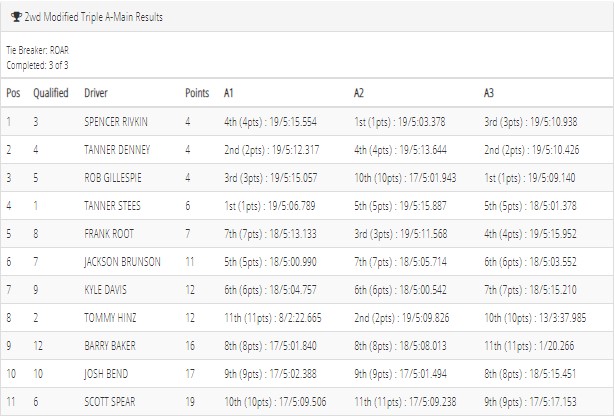
Task: Select the Driver column header
Action: point(96,93)
